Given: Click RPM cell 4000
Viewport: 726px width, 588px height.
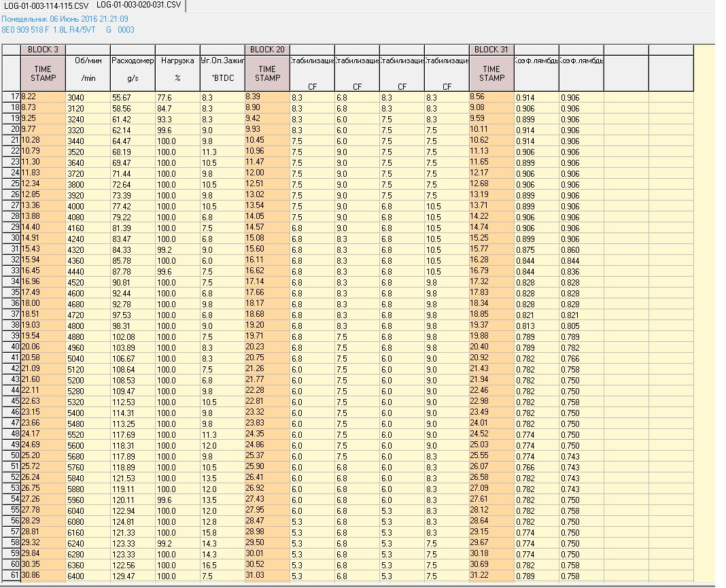Looking at the screenshot, I should tap(88, 206).
